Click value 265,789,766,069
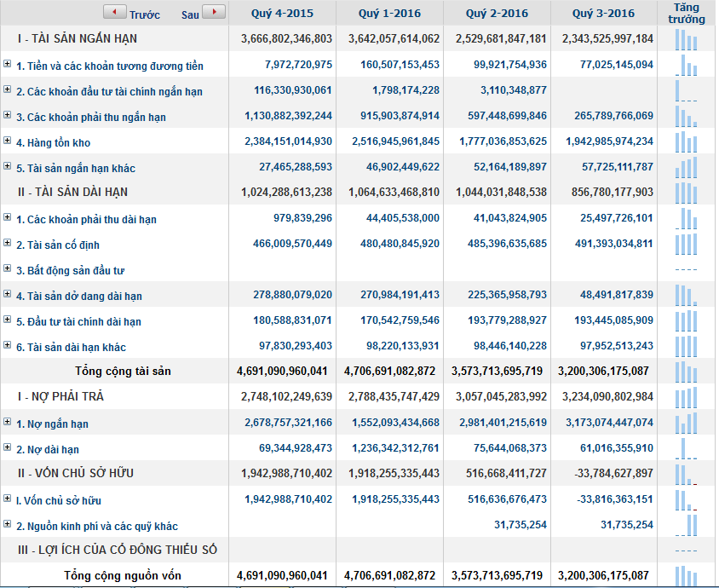 point(614,116)
